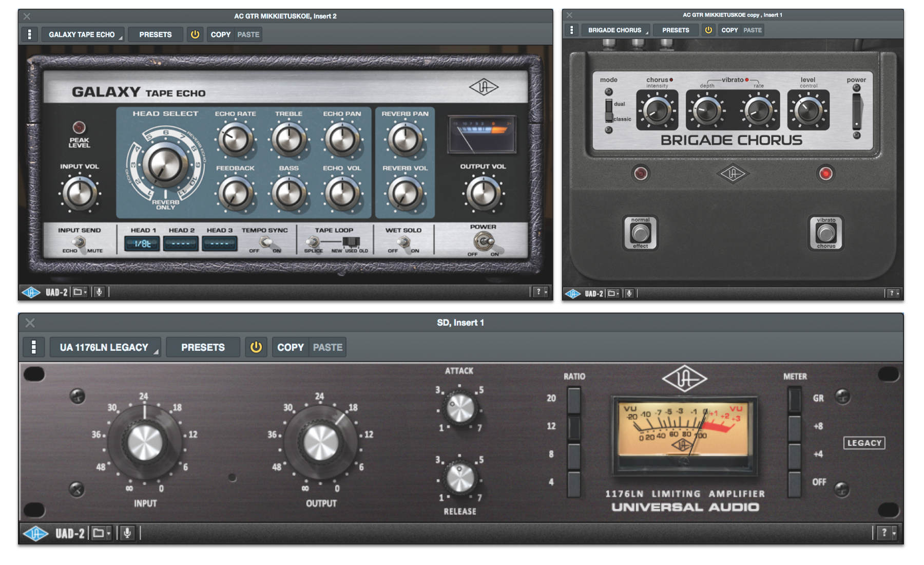
Task: Click the 1176LN Output knob
Action: 321,442
